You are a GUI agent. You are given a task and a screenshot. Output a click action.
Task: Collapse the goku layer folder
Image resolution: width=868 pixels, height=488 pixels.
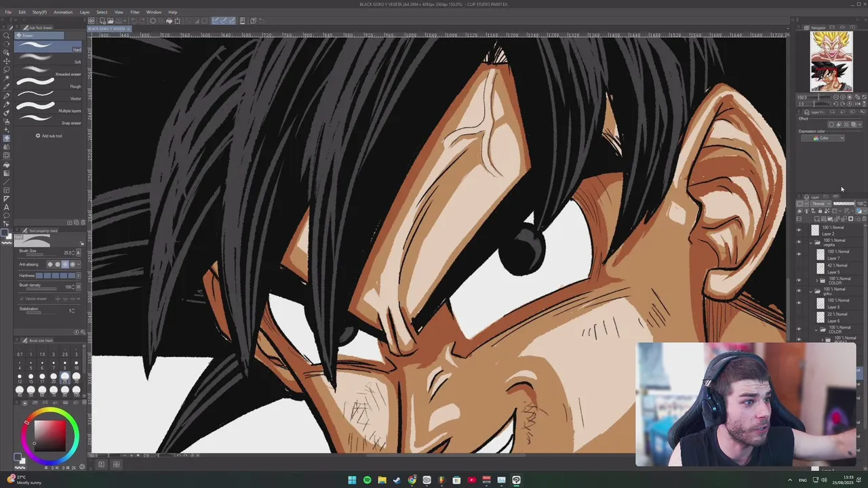[811, 291]
